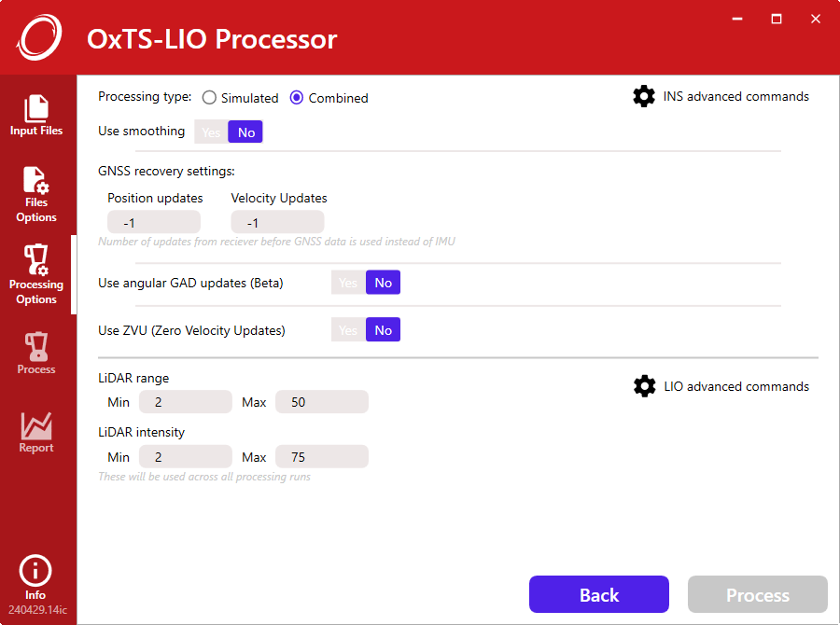
Task: Click the 'Use angular GAD updates (Beta)' label
Action: click(x=190, y=283)
